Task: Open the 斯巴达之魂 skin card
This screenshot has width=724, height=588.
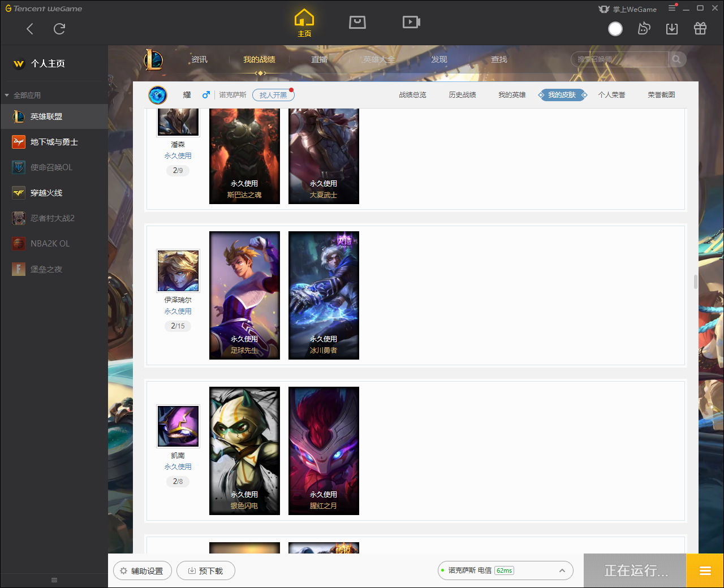Action: coord(244,156)
